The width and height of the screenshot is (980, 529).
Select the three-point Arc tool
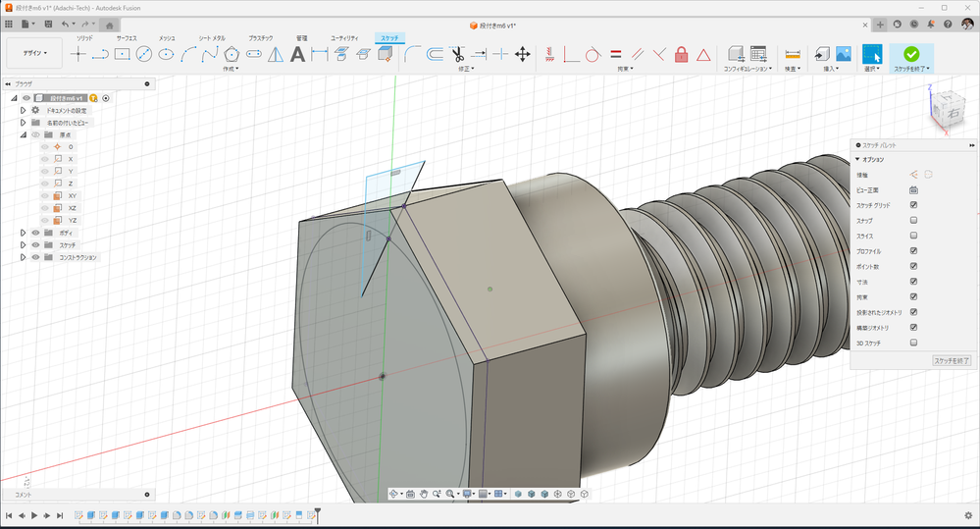[x=187, y=54]
